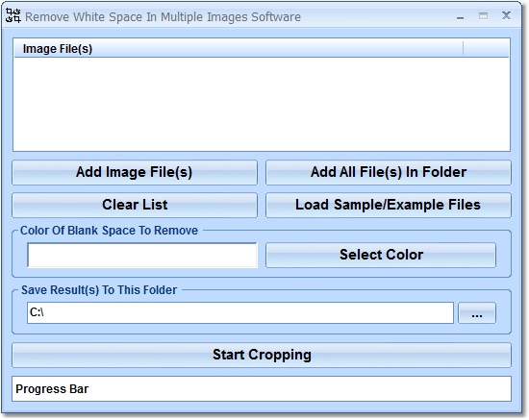The width and height of the screenshot is (529, 420).
Task: Minimize the Remove White Space window
Action: click(x=460, y=16)
